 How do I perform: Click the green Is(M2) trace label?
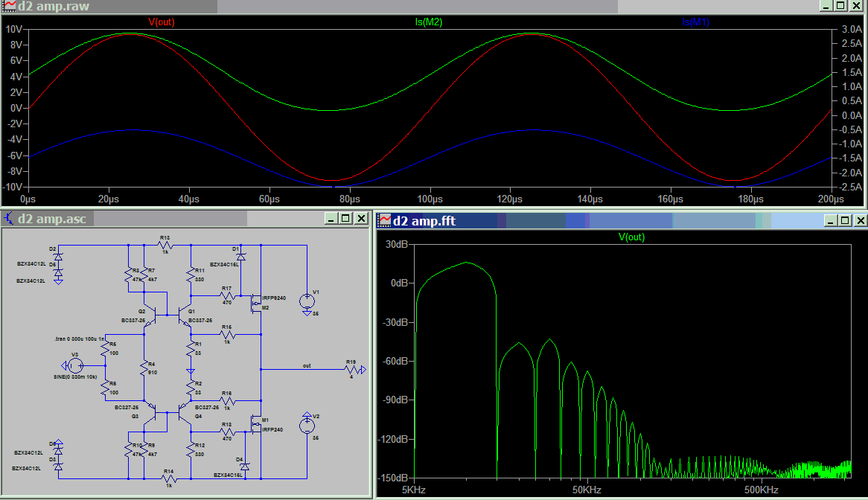[429, 22]
